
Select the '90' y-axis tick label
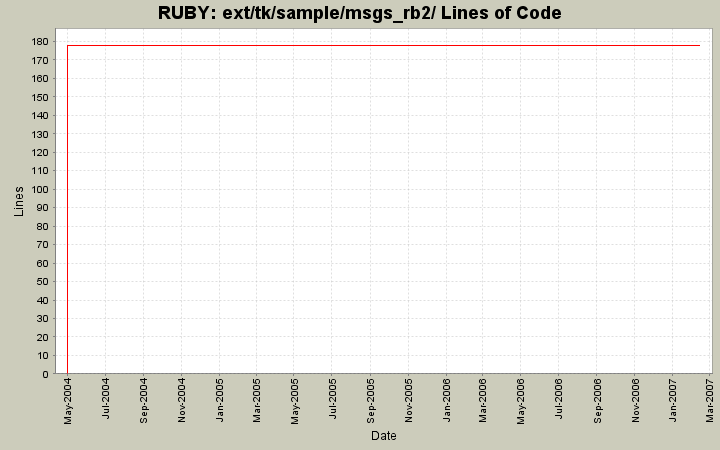[42, 208]
